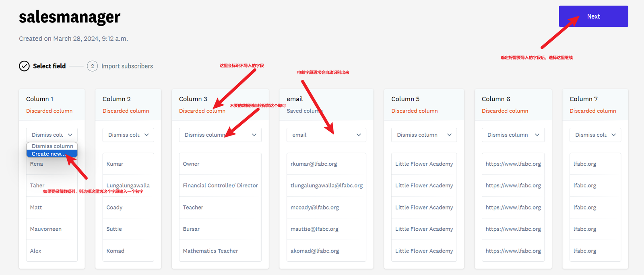Click 'Financial Controller/ Director' cell
Screen dimensions: 644x275
click(220, 186)
